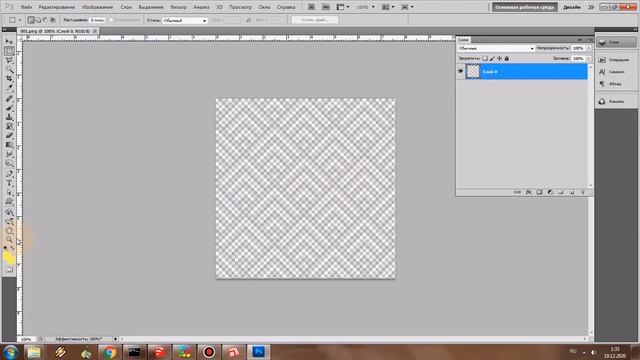Select the Brush tool
The image size is (640, 360).
click(9, 108)
